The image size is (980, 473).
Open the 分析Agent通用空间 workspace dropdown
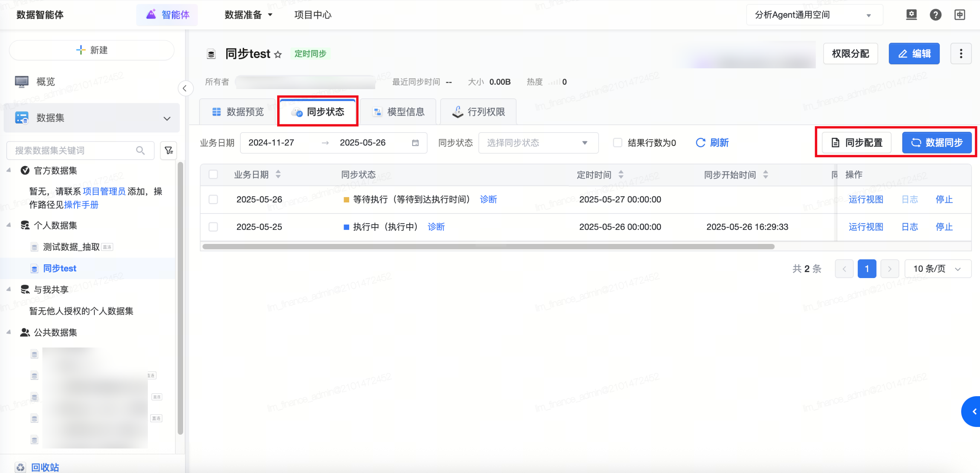[814, 15]
